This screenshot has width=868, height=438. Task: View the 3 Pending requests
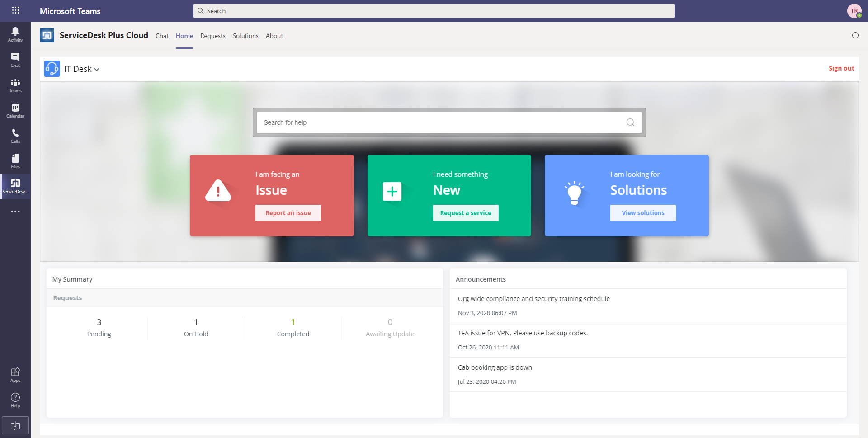99,328
